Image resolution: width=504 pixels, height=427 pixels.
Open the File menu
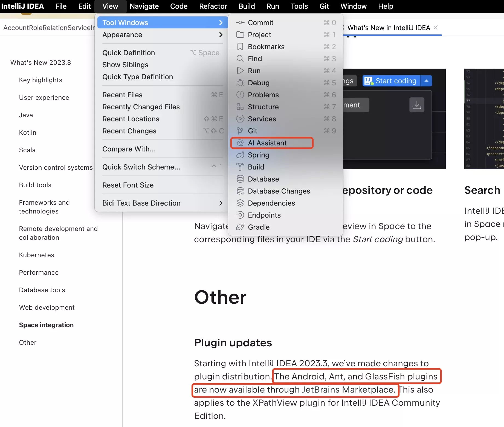coord(61,6)
